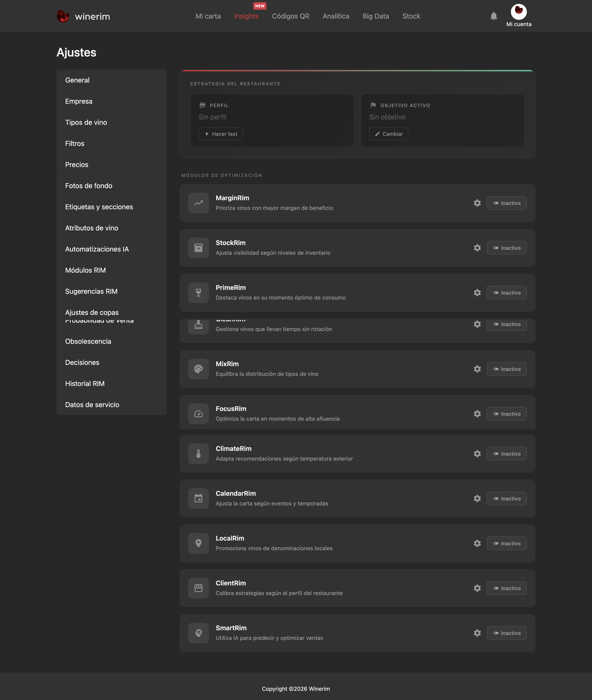
Task: Click the Objetivo activo flag icon
Action: pyautogui.click(x=373, y=105)
